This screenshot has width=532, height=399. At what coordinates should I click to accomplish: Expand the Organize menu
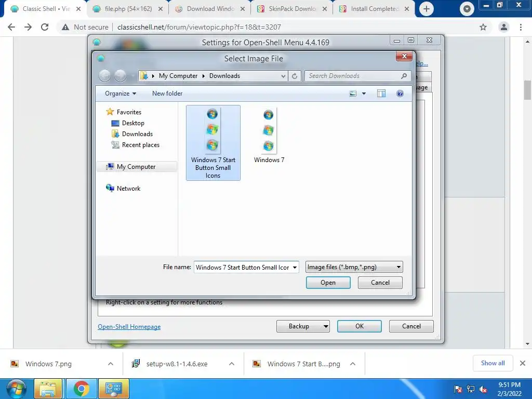[121, 94]
